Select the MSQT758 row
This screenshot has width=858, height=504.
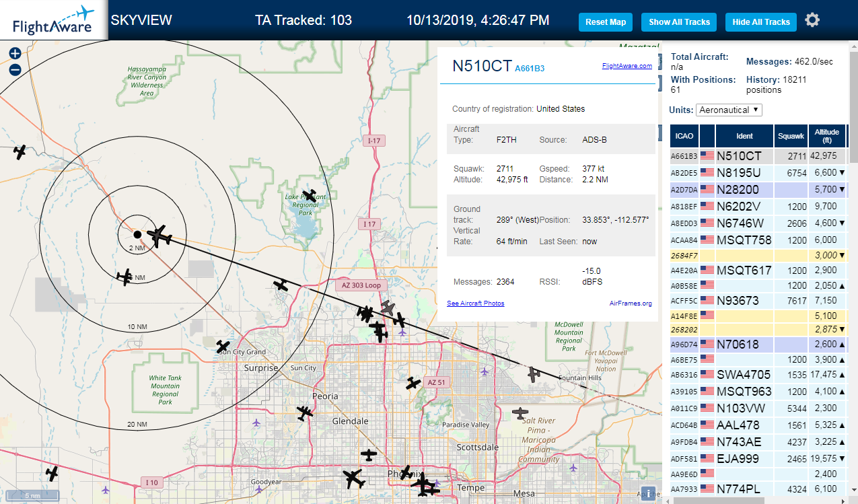pos(759,240)
